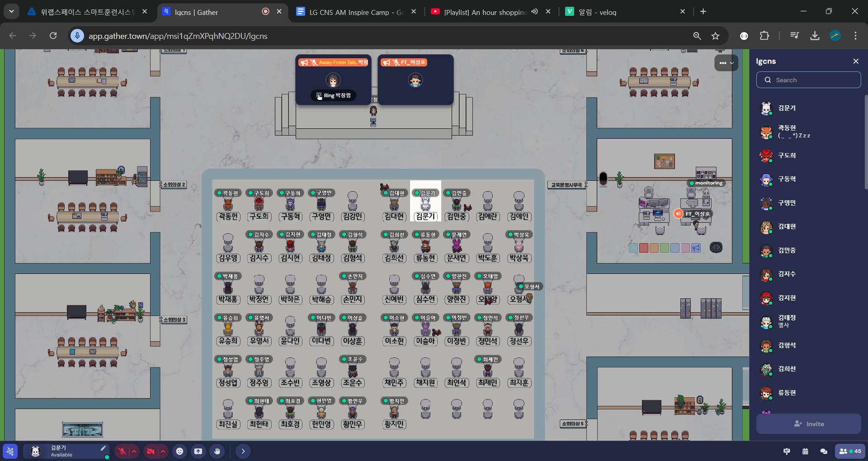868x461 pixels.
Task: Click the Invite button
Action: click(809, 424)
